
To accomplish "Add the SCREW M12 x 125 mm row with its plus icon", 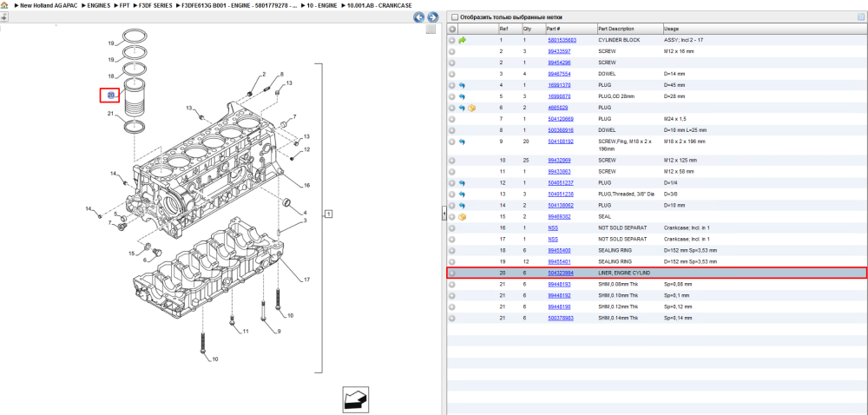I will click(x=452, y=160).
